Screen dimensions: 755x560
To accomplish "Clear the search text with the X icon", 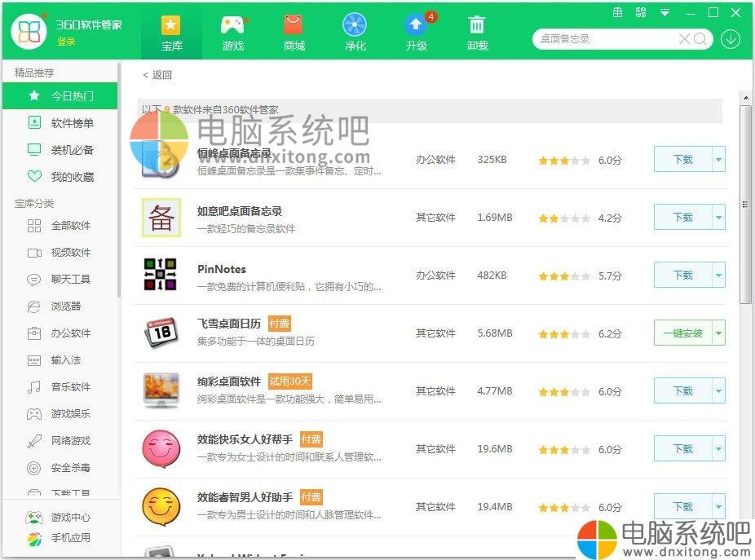I will (684, 39).
